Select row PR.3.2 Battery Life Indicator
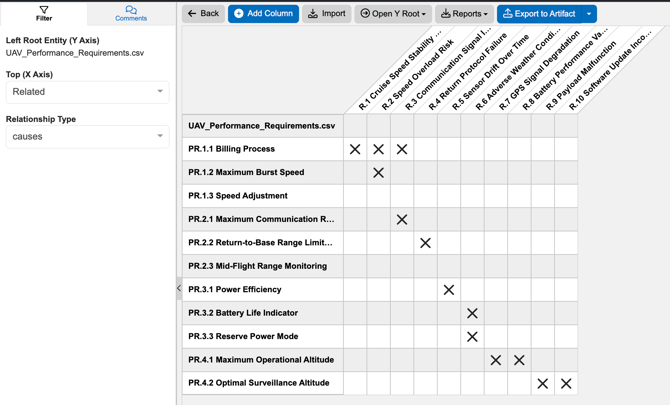Screen dimensions: 670x405 tap(263, 313)
